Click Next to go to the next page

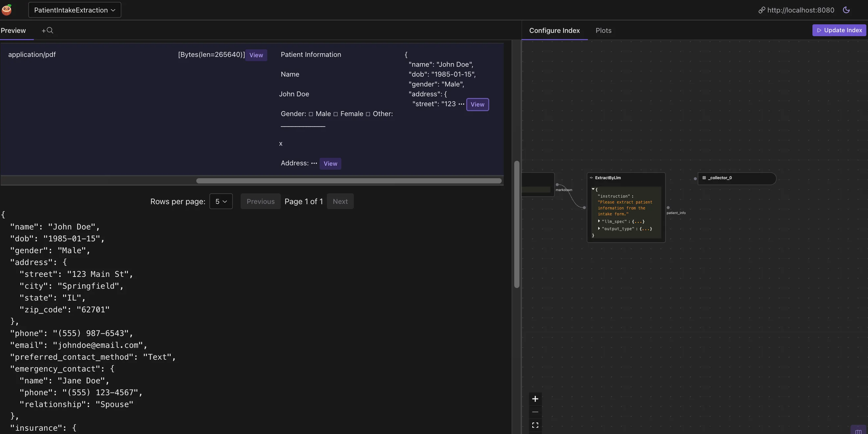coord(340,201)
